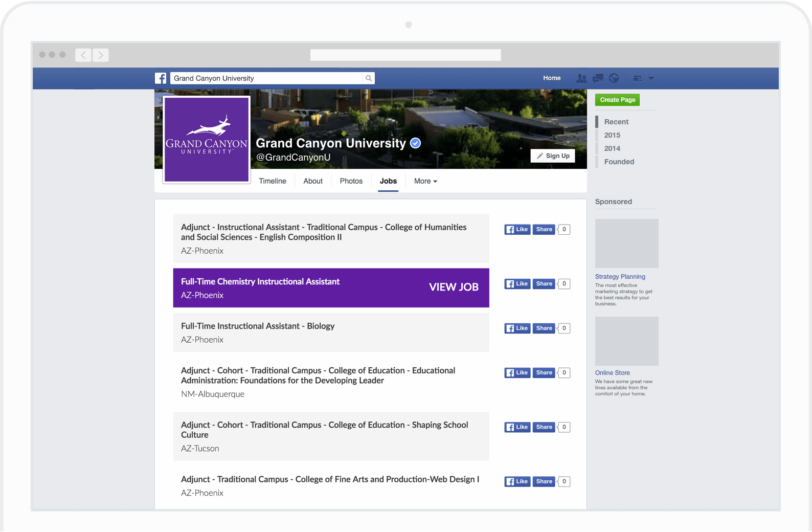Open the Educational Administration adjunct job listing

331,382
